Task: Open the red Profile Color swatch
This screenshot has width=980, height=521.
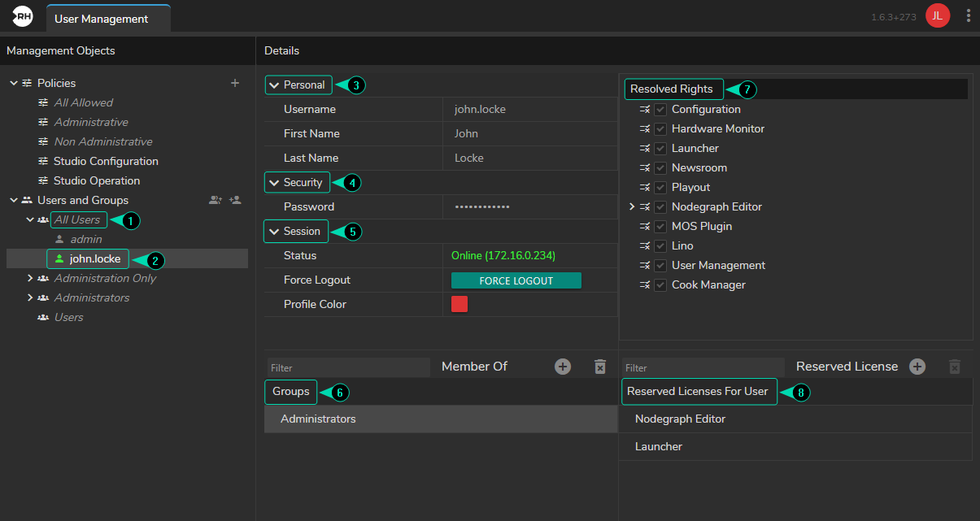Action: coord(460,304)
